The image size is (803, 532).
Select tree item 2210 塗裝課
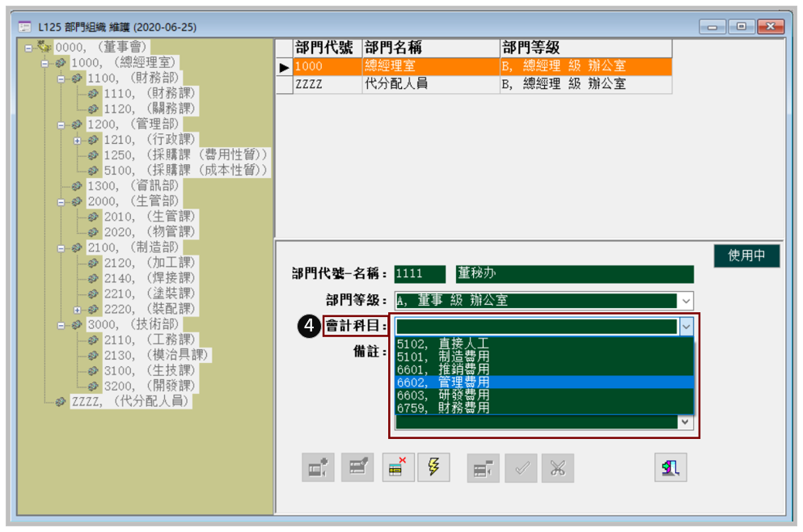pos(150,294)
